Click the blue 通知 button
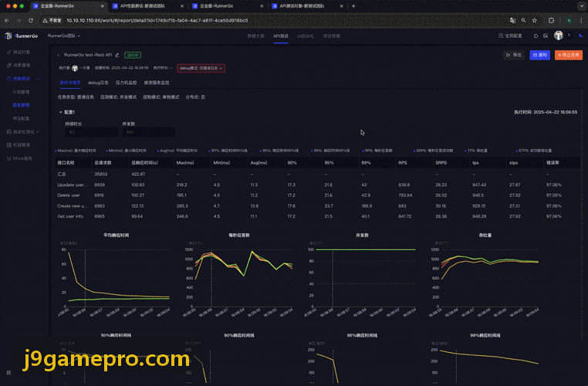This screenshot has height=386, width=588. pyautogui.click(x=539, y=55)
